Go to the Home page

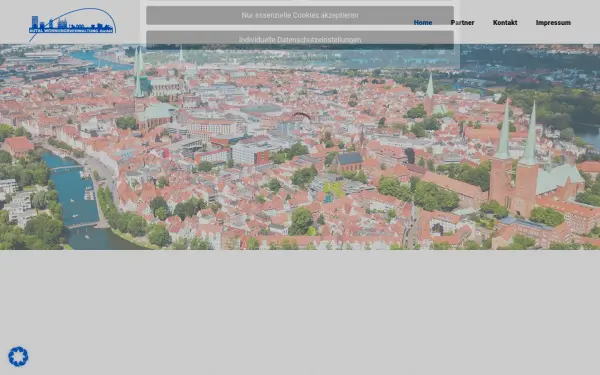point(423,23)
